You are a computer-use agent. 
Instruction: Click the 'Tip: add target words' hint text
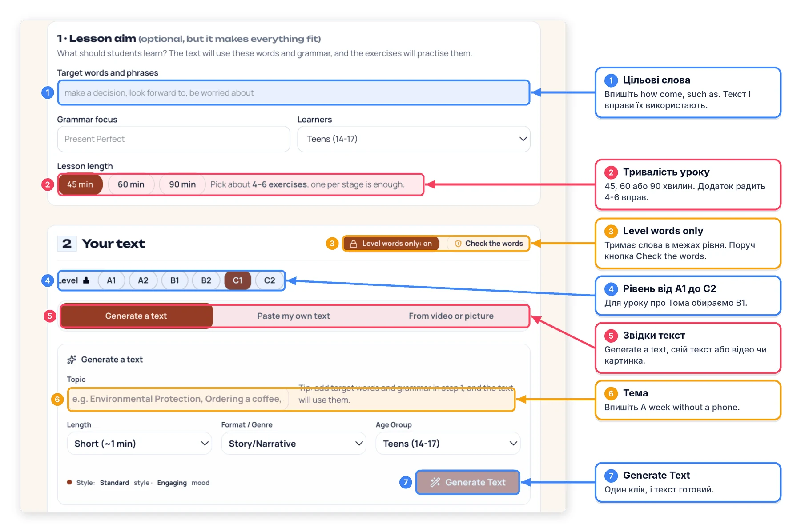[406, 394]
